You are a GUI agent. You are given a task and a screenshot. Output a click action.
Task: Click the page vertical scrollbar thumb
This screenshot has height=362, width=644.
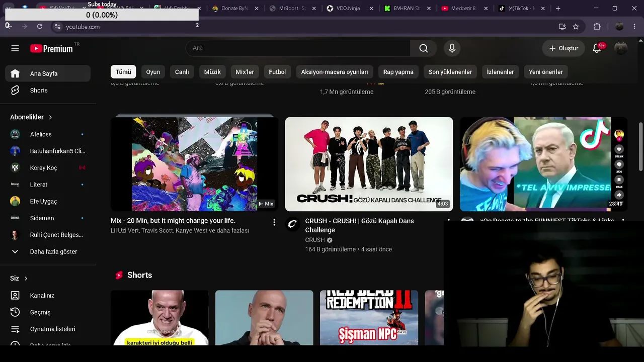(x=640, y=146)
